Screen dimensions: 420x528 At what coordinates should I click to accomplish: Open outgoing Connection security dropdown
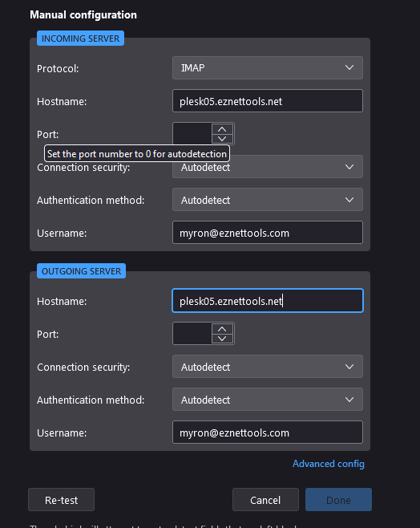point(268,367)
